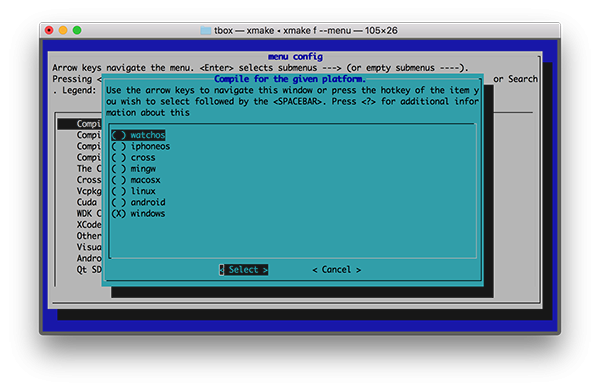Click the 'menu config' title text
This screenshot has height=391, width=600.
(295, 57)
